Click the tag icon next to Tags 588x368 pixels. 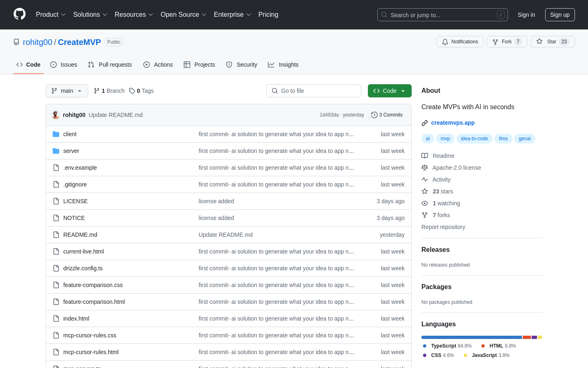(132, 91)
